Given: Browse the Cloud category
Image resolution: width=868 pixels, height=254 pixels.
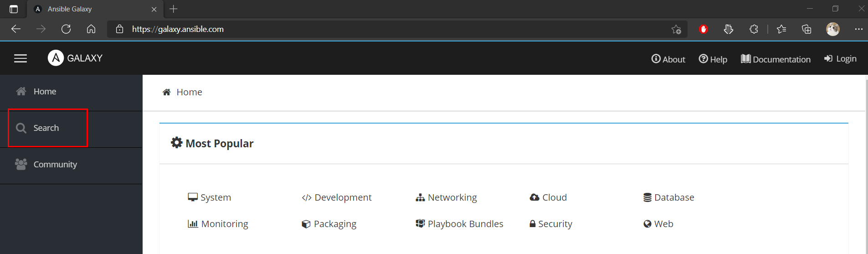Looking at the screenshot, I should coord(548,197).
